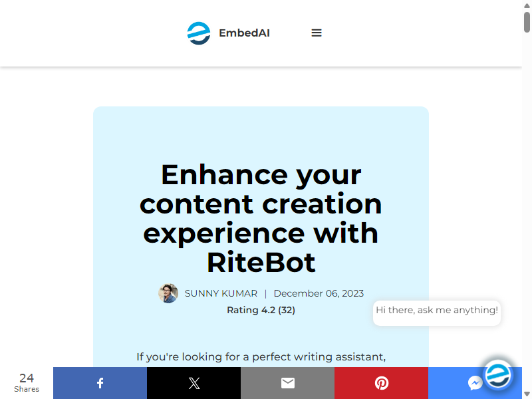Image resolution: width=532 pixels, height=399 pixels.
Task: Click the EmbedAI brand name
Action: (244, 33)
